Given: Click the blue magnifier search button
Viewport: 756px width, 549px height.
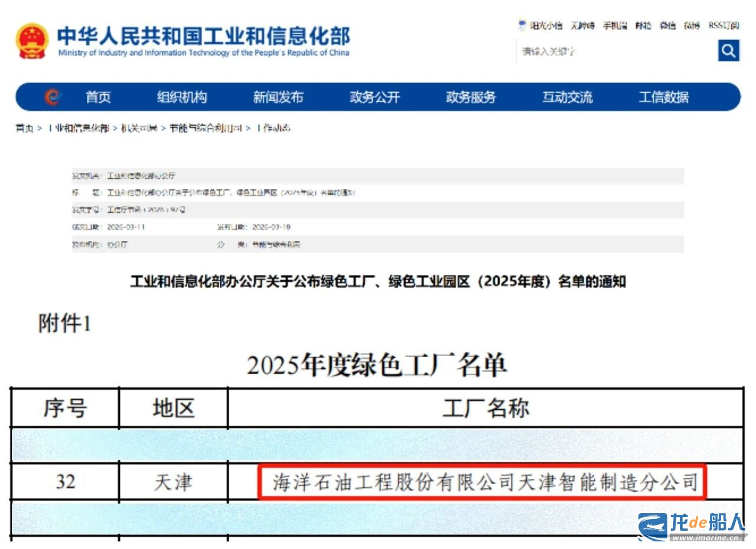Looking at the screenshot, I should 728,51.
